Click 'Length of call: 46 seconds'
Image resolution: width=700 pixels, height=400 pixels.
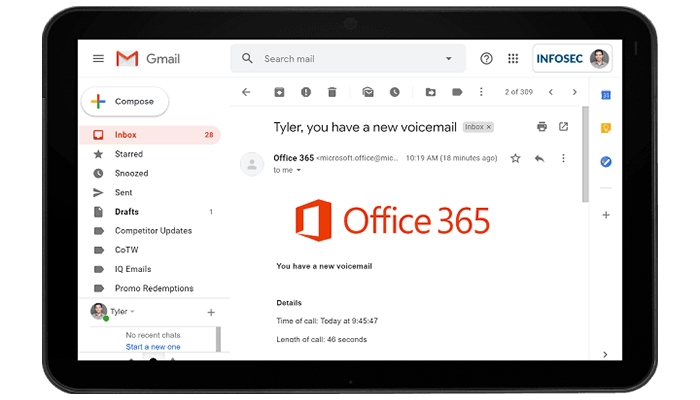[321, 339]
